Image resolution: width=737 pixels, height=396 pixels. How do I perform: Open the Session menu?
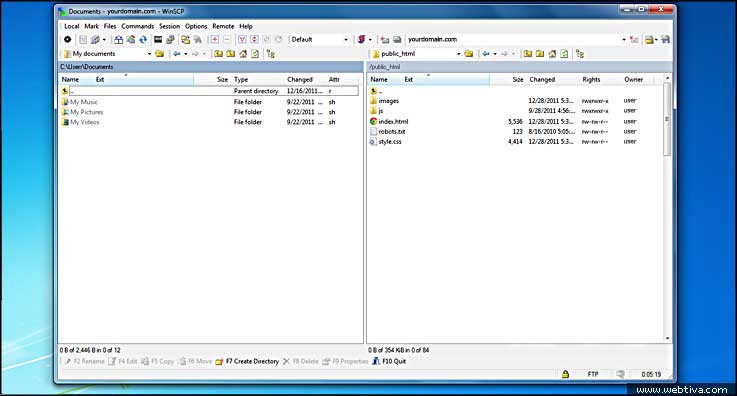[x=169, y=26]
